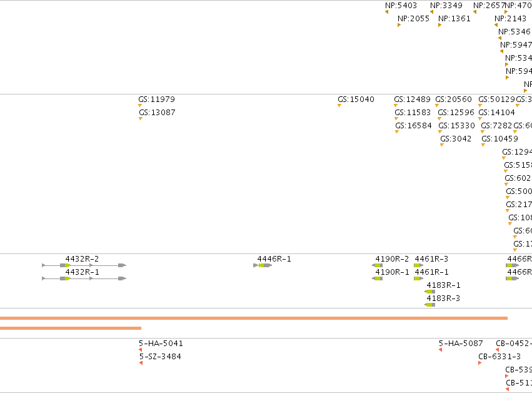Select the arrow marker under NP:5947

tap(502, 51)
